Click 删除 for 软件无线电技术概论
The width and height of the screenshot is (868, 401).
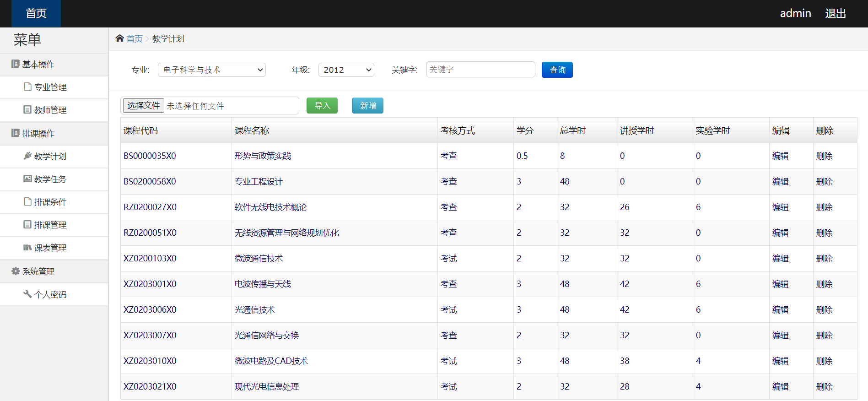pos(824,207)
